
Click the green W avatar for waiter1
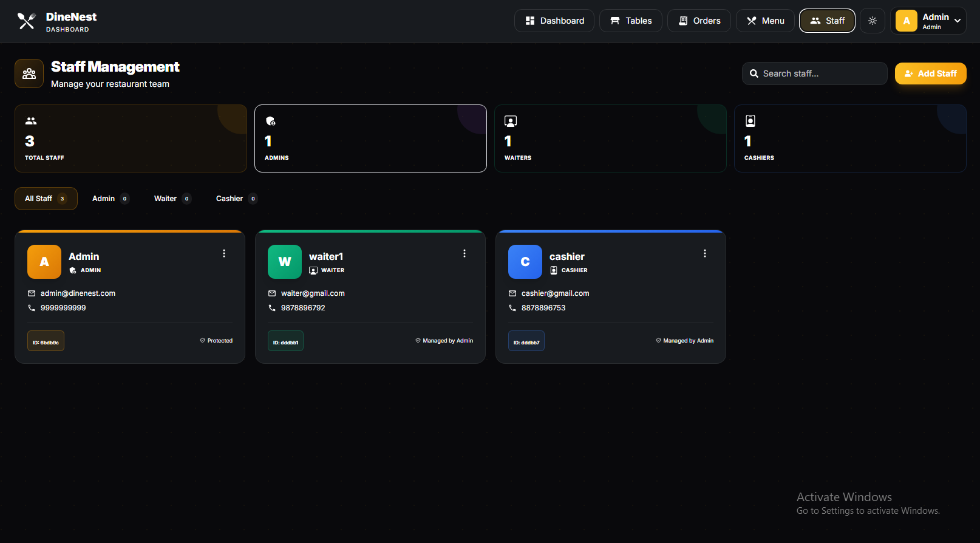point(285,262)
